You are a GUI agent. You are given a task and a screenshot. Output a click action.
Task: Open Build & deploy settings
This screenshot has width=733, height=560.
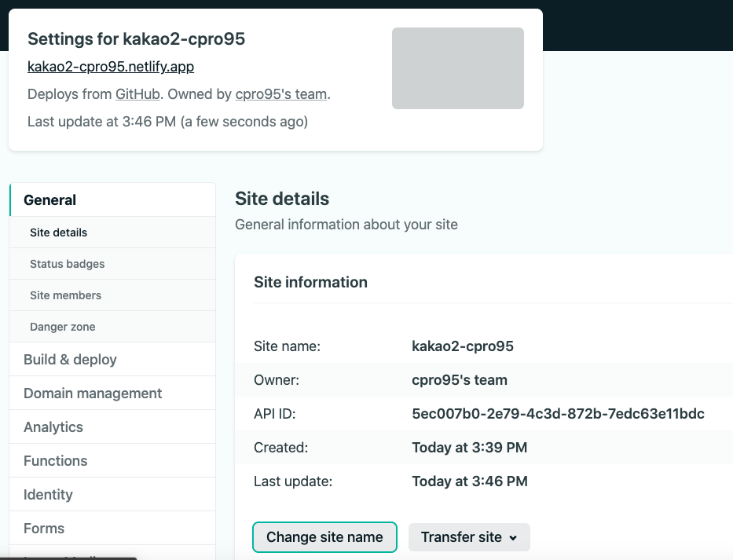[112, 359]
